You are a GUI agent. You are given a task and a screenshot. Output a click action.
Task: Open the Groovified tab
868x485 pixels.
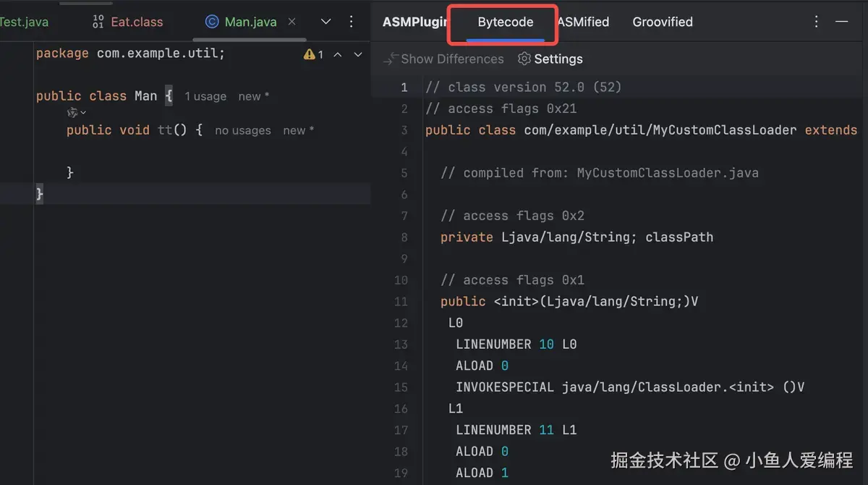tap(663, 22)
